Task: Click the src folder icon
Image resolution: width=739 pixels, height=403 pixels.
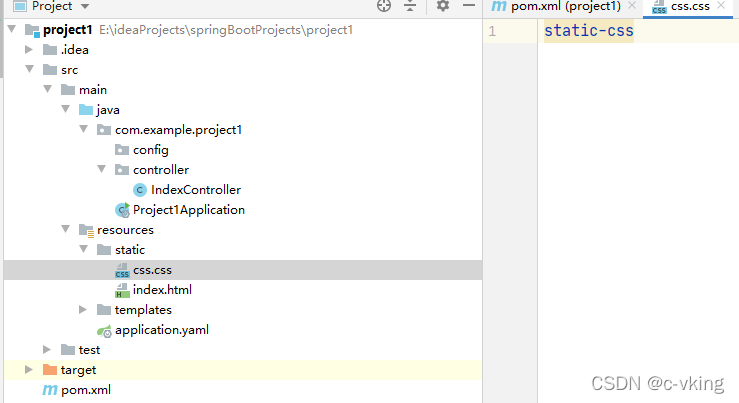Action: click(50, 70)
